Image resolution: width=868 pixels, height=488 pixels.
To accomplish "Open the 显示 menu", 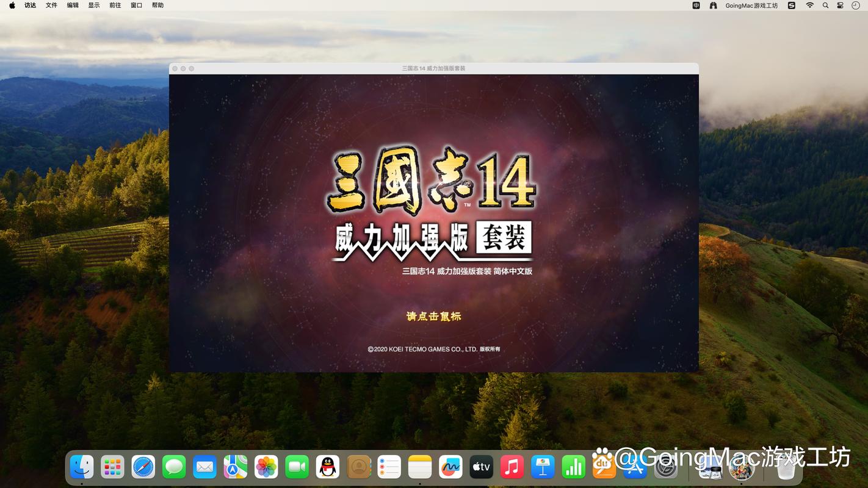I will [94, 5].
